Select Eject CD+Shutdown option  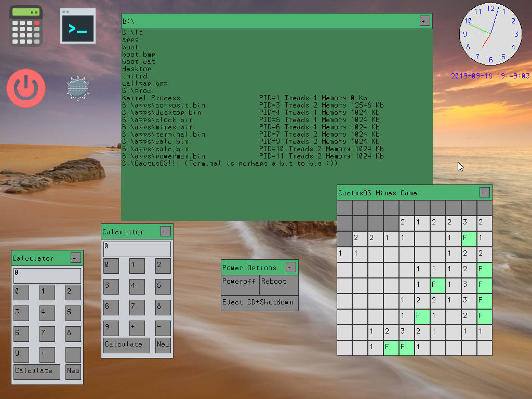point(260,303)
